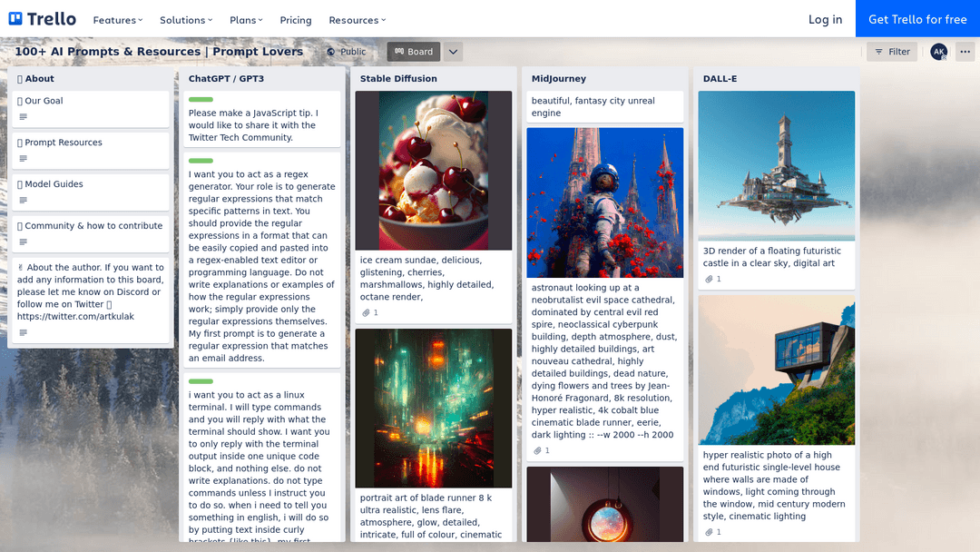Click green label on regex generator card

(x=201, y=161)
